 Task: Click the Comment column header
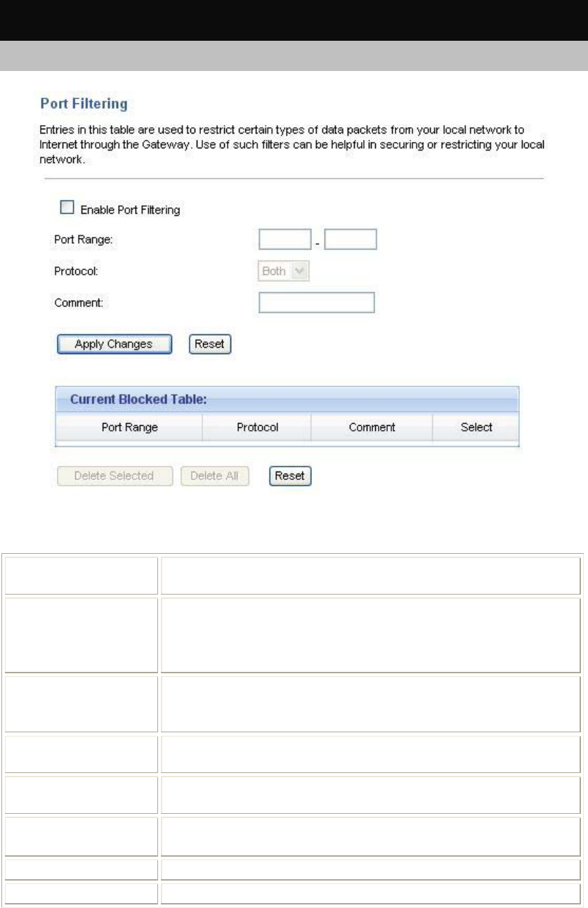coord(372,427)
